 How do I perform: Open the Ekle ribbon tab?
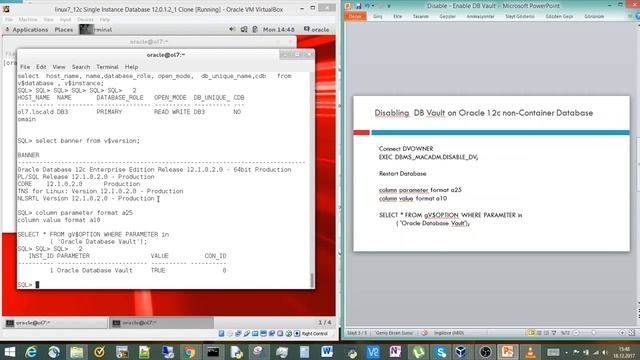click(x=398, y=16)
